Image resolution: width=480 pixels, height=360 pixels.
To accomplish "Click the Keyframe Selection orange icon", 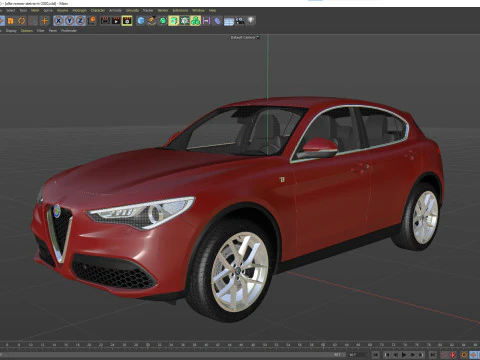I will point(464,355).
